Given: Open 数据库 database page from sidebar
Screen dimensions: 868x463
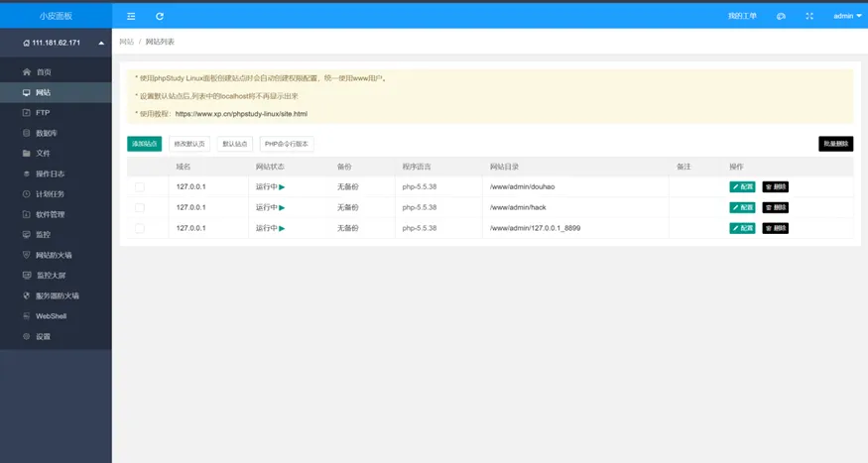Looking at the screenshot, I should pyautogui.click(x=46, y=133).
